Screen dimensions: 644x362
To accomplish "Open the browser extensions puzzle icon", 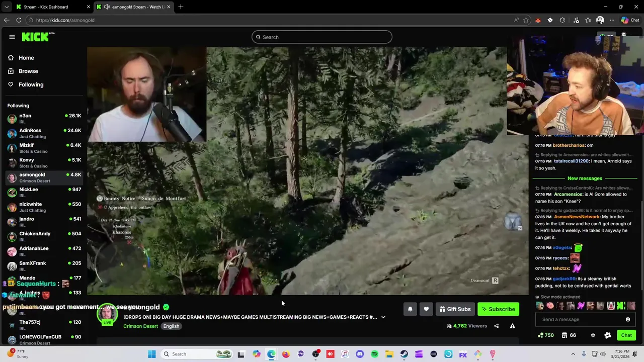I will click(562, 20).
